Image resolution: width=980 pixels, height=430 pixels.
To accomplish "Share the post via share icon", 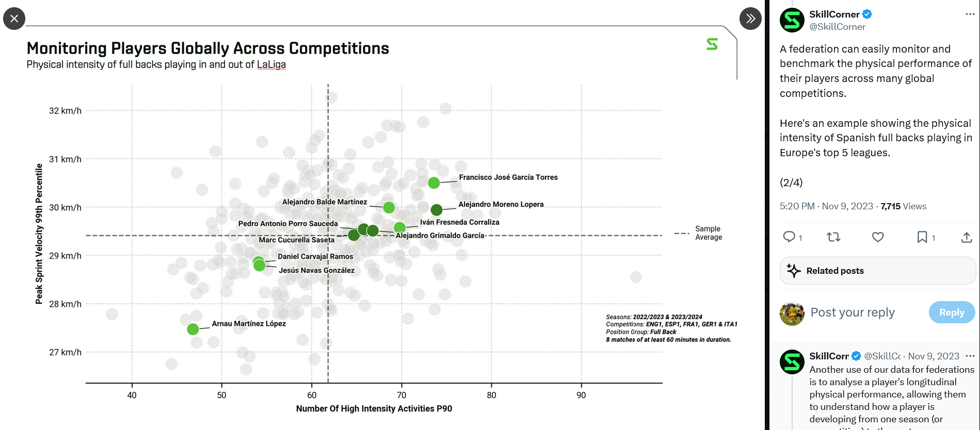I will click(967, 237).
